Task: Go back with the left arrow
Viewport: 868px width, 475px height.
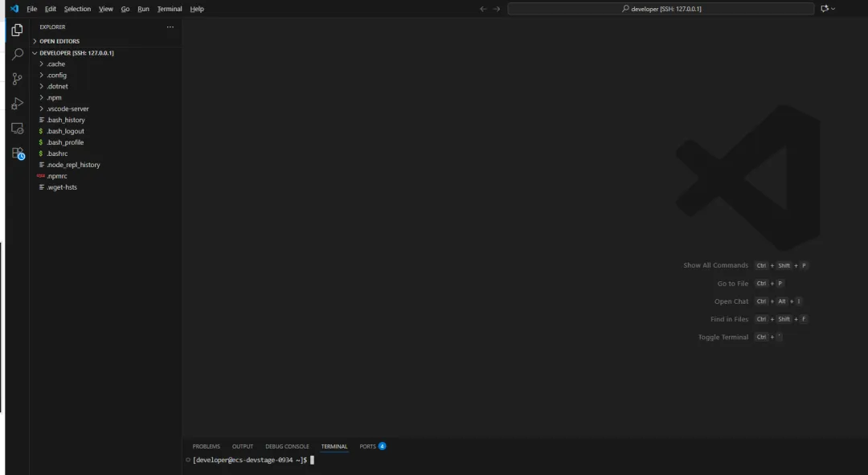Action: click(x=483, y=9)
